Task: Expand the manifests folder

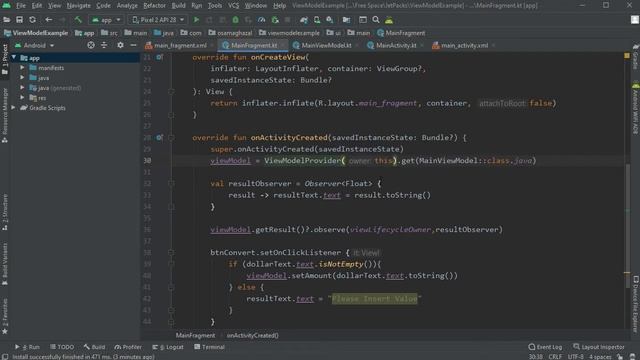Action: (x=22, y=68)
